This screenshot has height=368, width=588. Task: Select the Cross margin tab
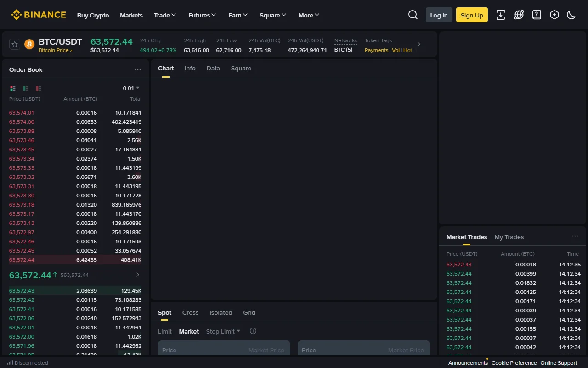click(190, 312)
